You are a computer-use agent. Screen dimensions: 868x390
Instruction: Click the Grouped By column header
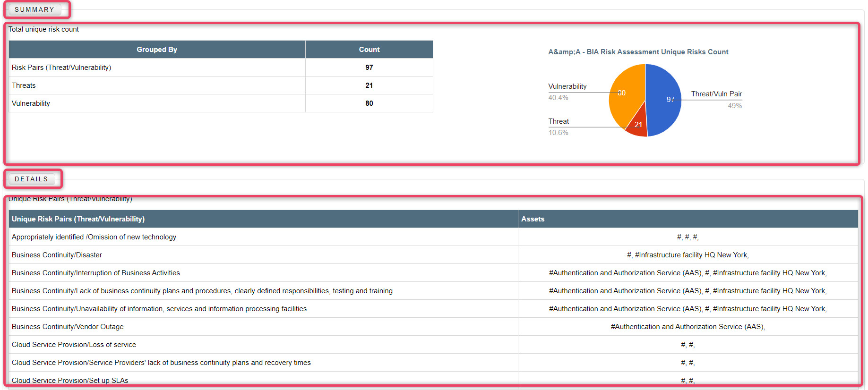tap(157, 50)
